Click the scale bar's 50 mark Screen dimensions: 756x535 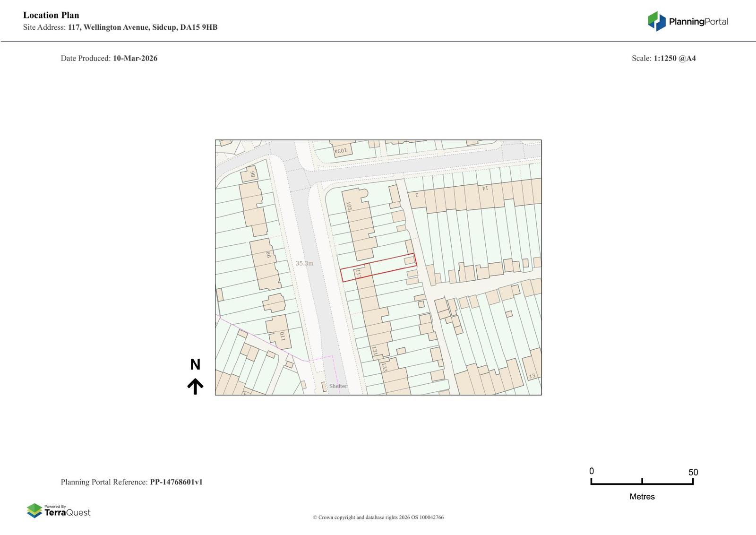[x=693, y=472]
